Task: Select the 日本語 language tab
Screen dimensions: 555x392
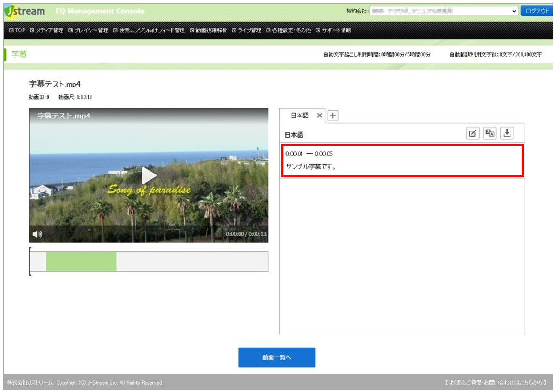Action: coord(300,115)
